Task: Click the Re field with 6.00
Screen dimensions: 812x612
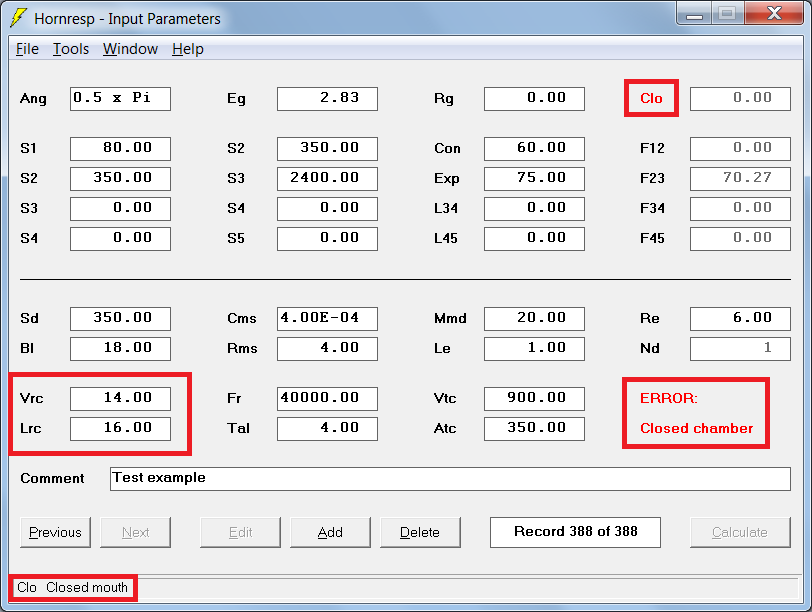Action: [741, 318]
